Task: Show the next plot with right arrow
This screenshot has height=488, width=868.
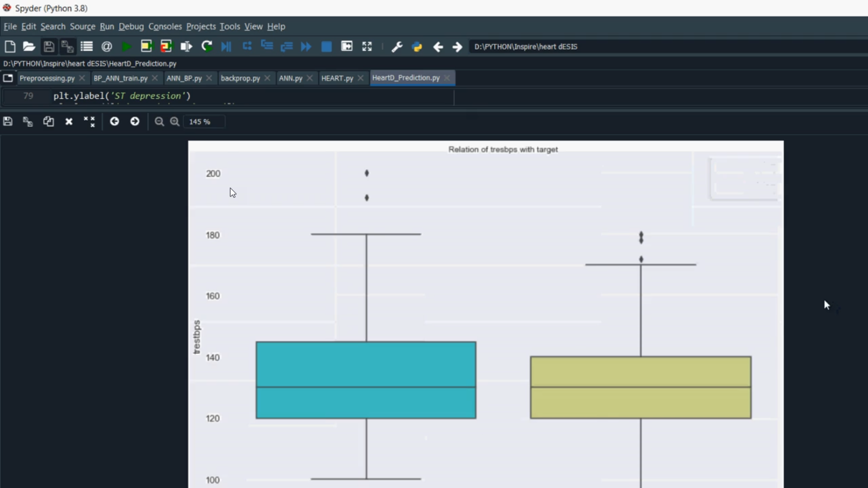Action: 135,121
